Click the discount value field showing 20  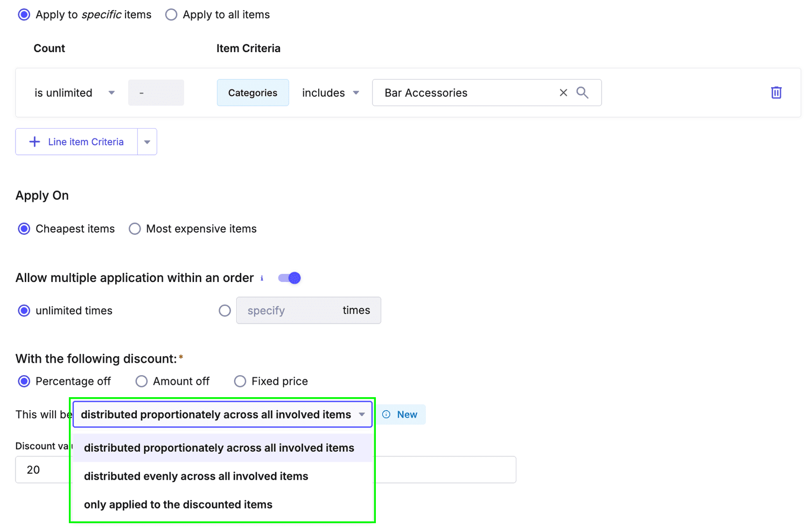[40, 469]
